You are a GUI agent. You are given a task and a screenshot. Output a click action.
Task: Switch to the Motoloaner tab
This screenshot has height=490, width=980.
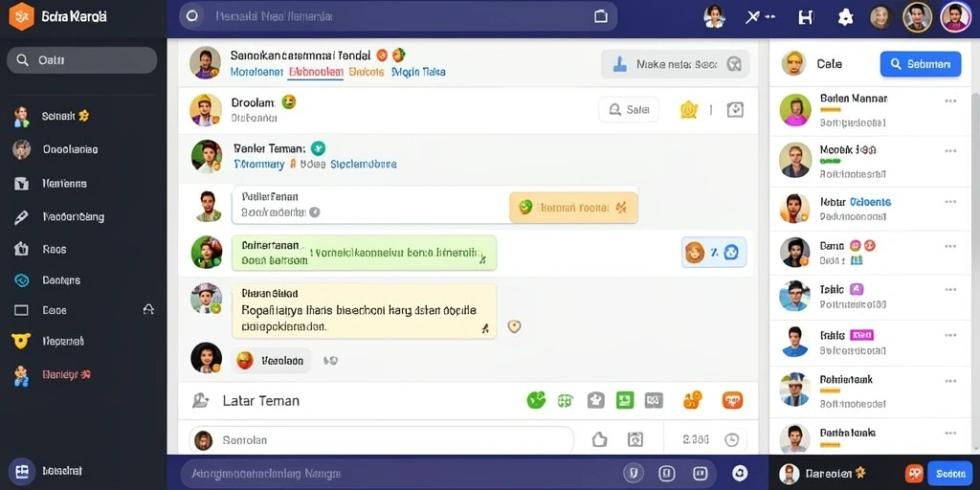[x=256, y=72]
